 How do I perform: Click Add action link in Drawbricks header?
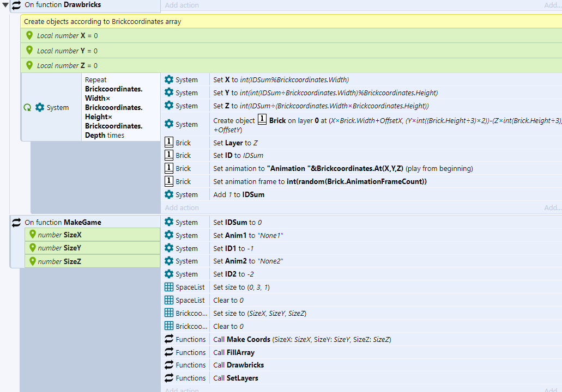coord(182,5)
